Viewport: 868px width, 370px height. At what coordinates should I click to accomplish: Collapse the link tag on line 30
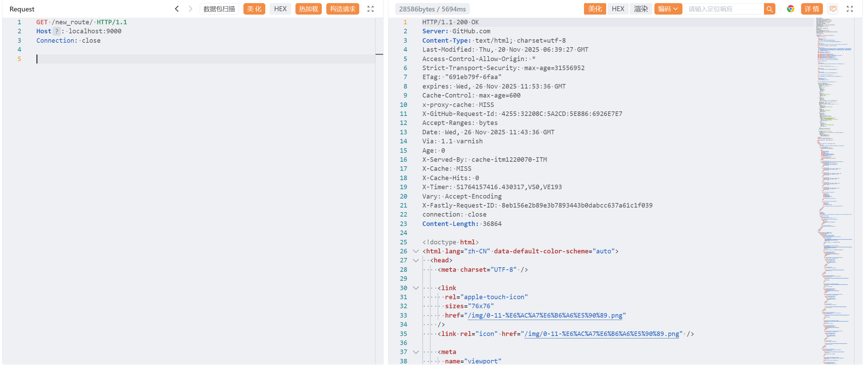point(416,288)
